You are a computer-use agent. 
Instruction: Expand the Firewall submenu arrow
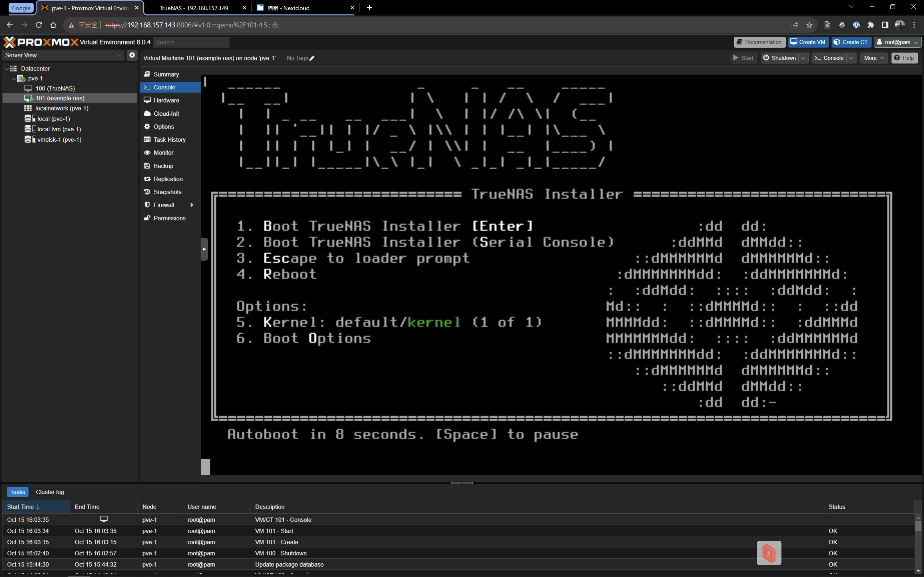[192, 205]
